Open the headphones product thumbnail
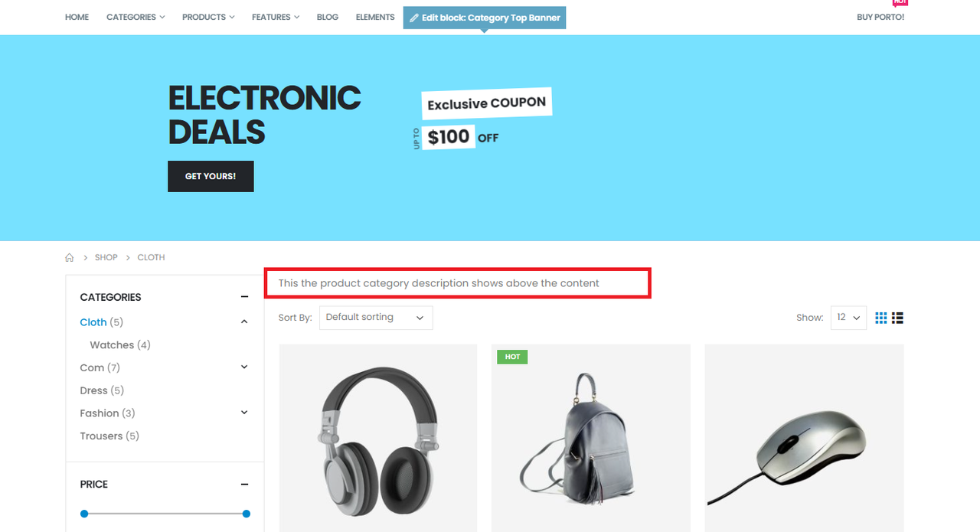This screenshot has width=980, height=532. [378, 438]
